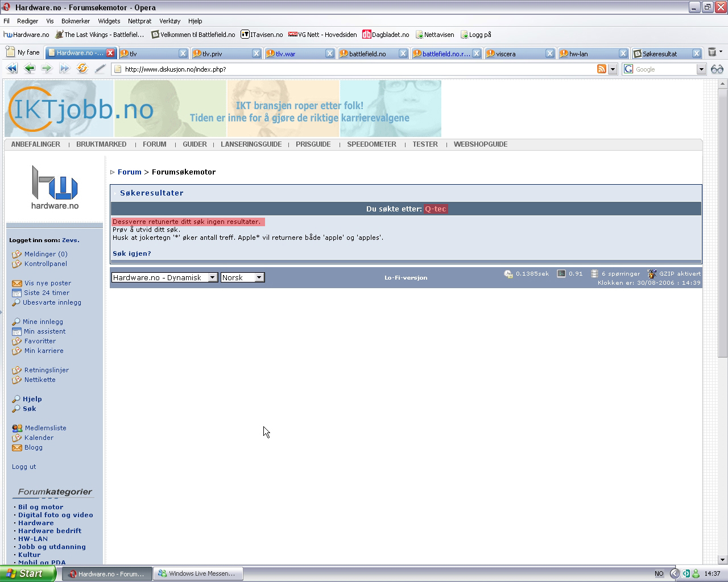The image size is (728, 582).
Task: Close the tlv.priv tab
Action: coord(257,53)
